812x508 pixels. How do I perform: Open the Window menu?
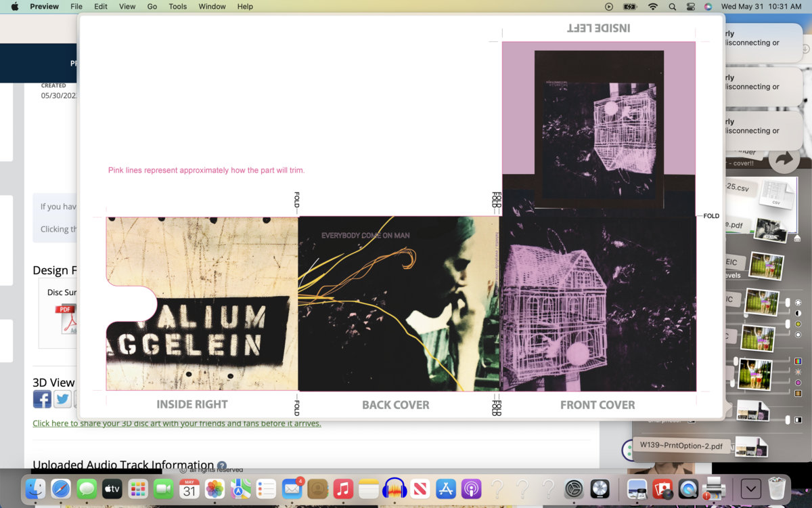tap(212, 7)
